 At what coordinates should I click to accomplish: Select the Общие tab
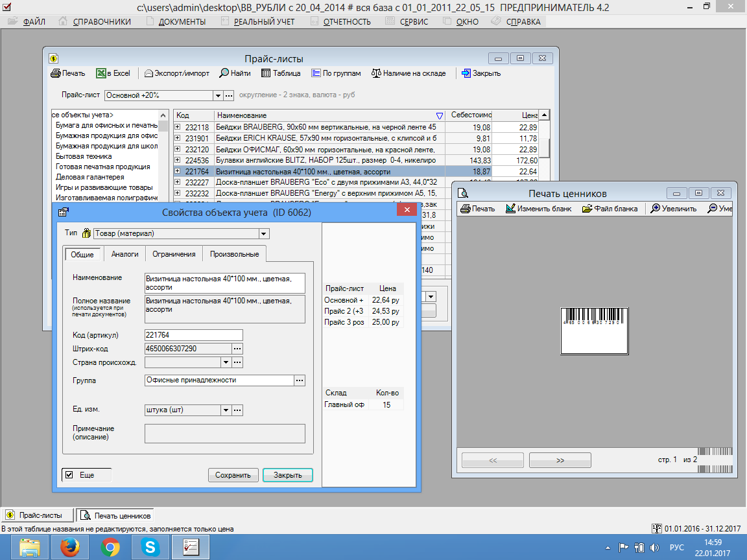click(82, 254)
